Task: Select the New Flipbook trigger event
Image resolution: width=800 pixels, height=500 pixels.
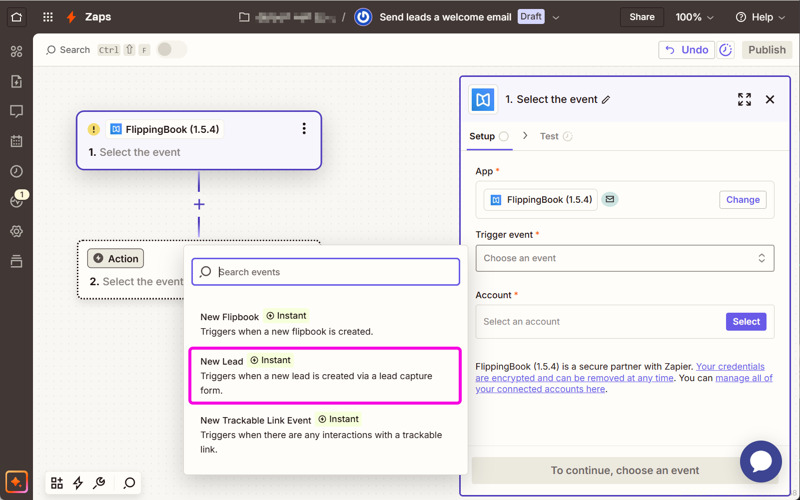Action: click(x=326, y=323)
